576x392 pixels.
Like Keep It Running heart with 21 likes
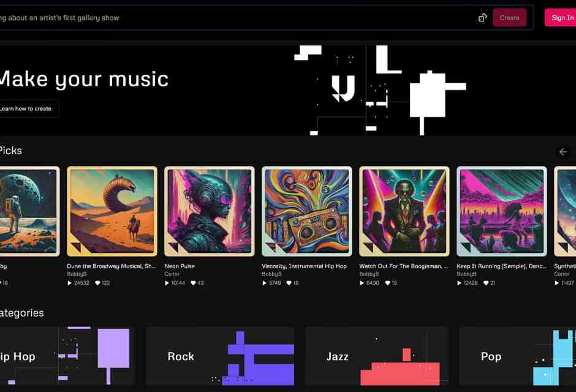click(486, 283)
